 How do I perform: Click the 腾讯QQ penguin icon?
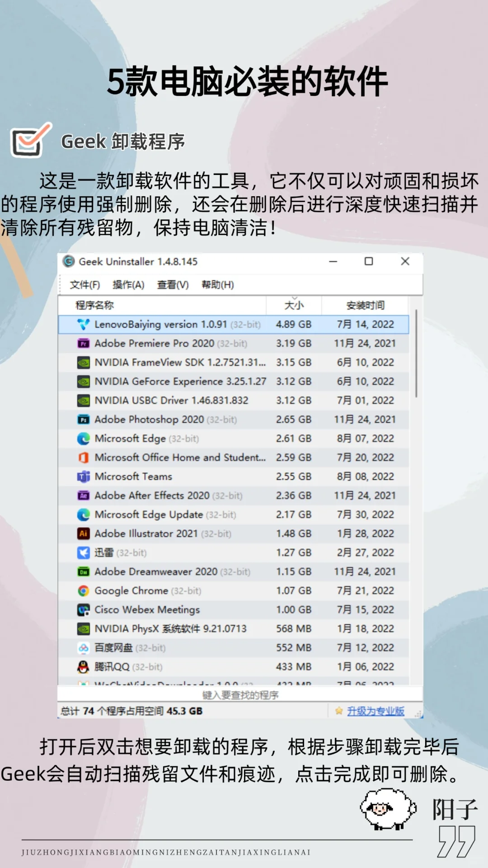84,667
